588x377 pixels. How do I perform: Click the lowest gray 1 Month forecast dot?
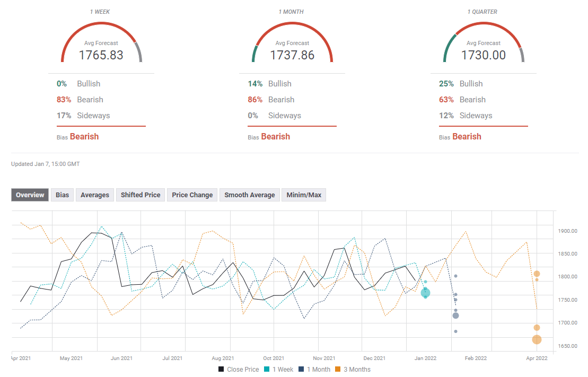click(455, 331)
